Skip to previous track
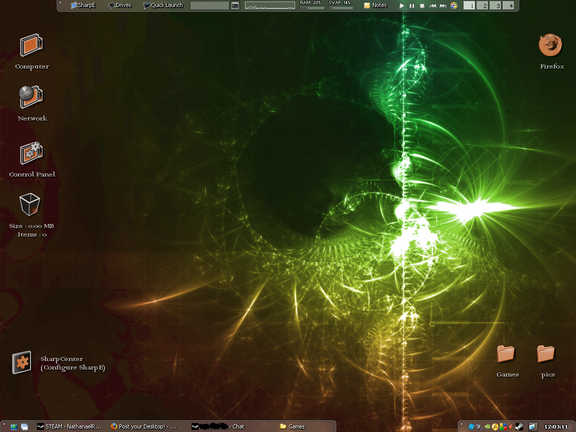Viewport: 576px width, 432px height. coord(433,6)
